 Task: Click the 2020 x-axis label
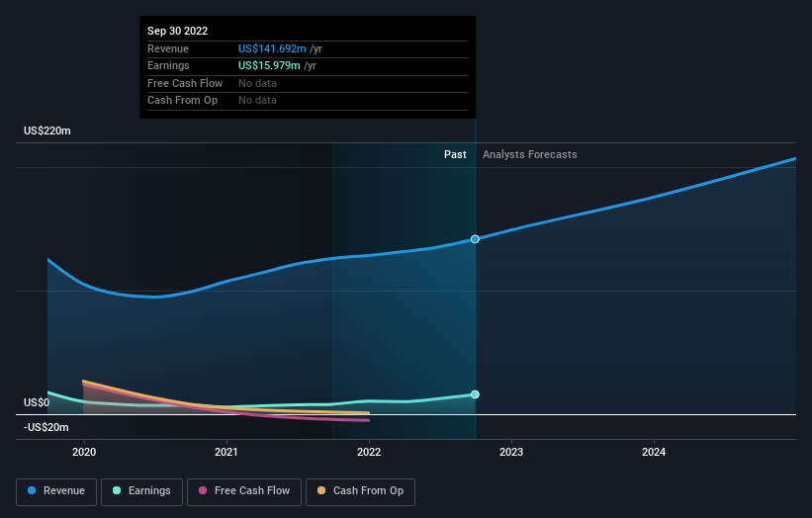(84, 452)
